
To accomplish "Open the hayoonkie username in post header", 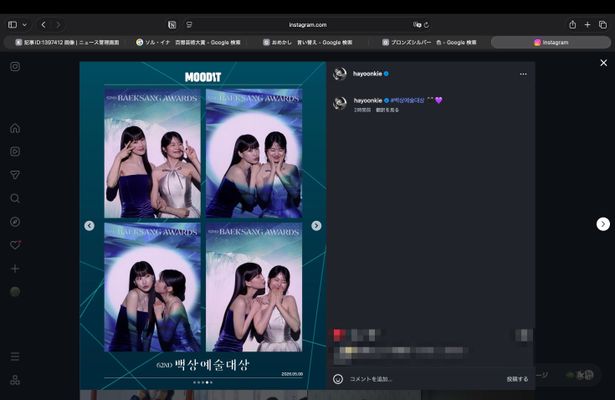I will pyautogui.click(x=367, y=74).
